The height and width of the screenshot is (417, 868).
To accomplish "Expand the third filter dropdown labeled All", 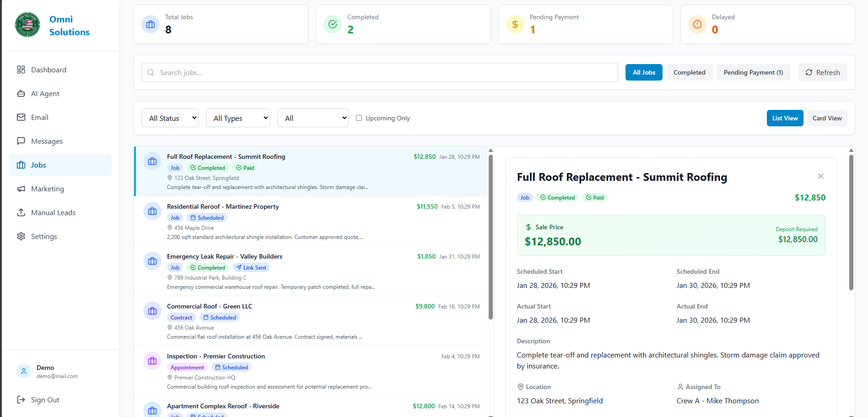I will tap(313, 118).
